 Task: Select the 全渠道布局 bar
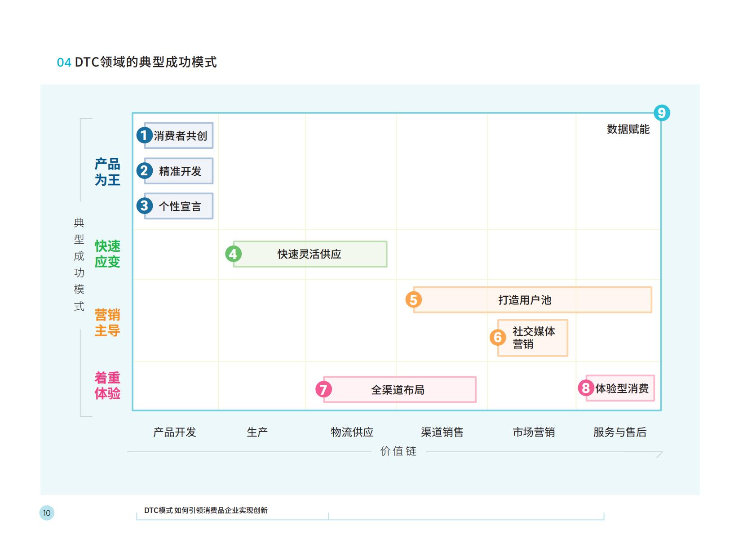[x=400, y=389]
